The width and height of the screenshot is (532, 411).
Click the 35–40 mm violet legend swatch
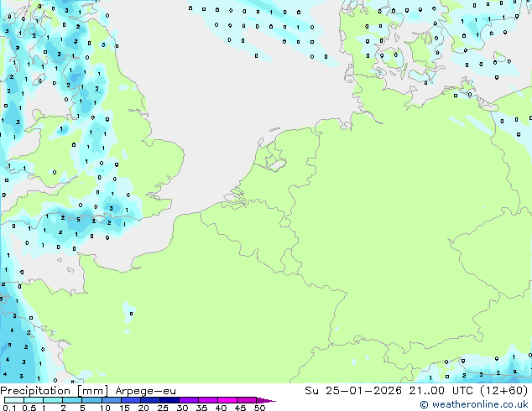(x=208, y=400)
